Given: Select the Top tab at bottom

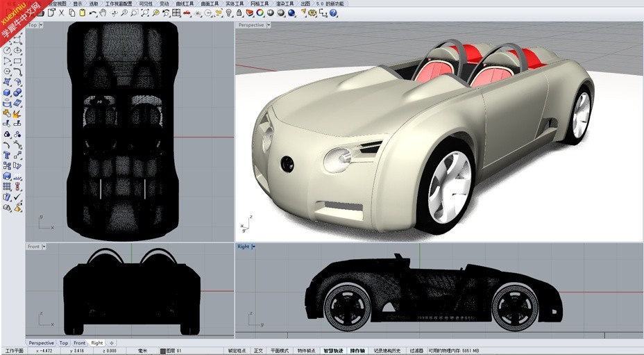Looking at the screenshot, I should coord(64,342).
